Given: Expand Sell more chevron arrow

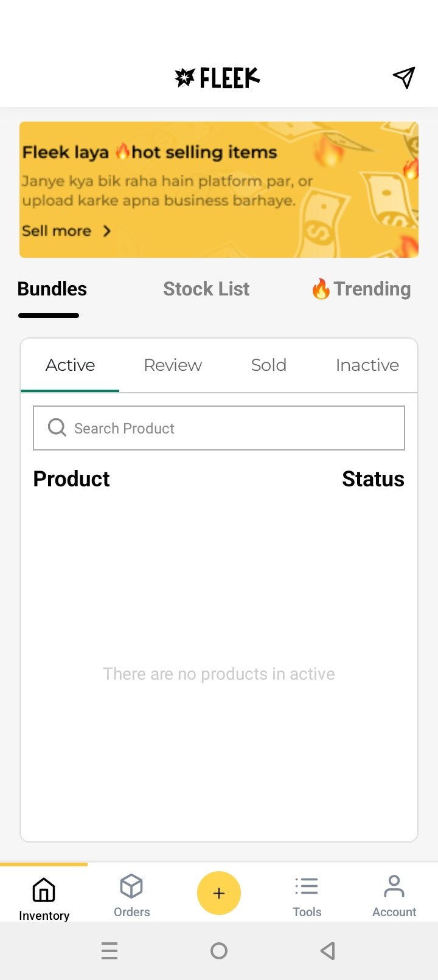Looking at the screenshot, I should pos(107,231).
